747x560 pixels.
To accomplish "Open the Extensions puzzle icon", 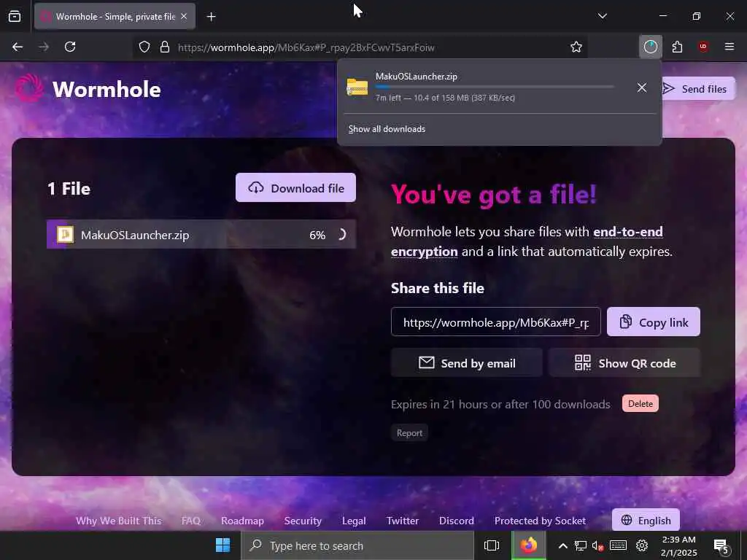I will click(x=677, y=47).
